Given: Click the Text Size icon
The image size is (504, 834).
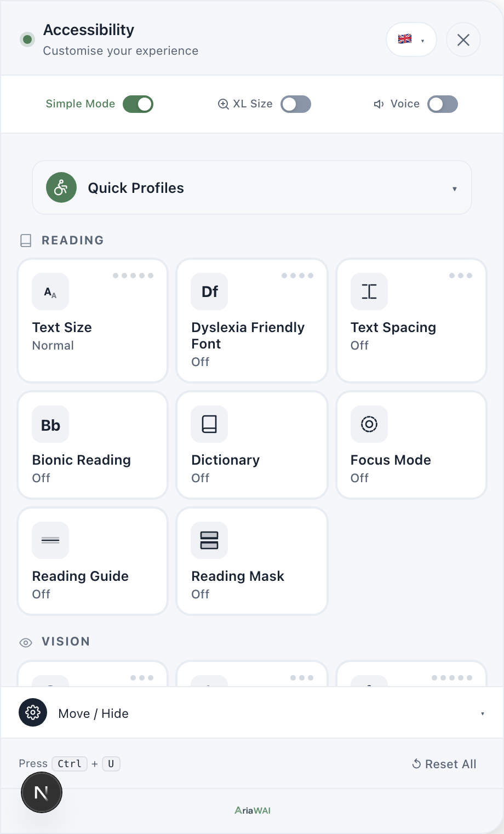Looking at the screenshot, I should 50,292.
